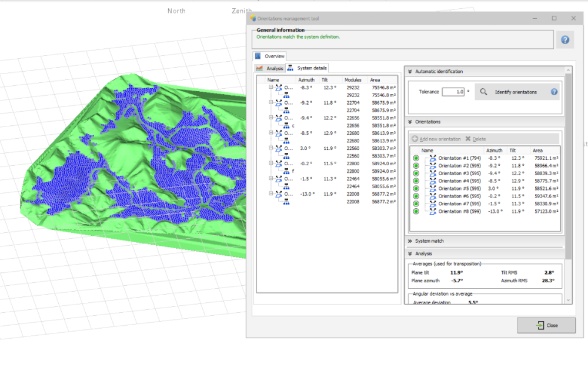Toggle the green status indicator for Orientation #2
588x374 pixels.
click(x=416, y=166)
